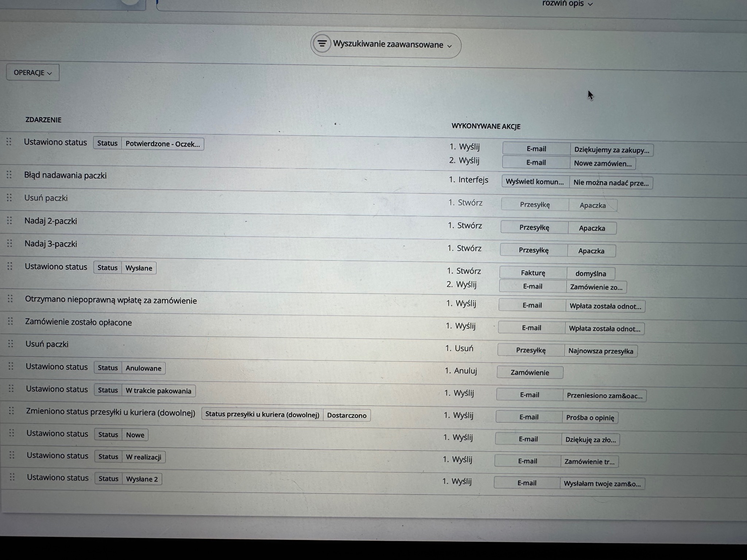
Task: Click the Dostarczono status tag
Action: (x=347, y=415)
